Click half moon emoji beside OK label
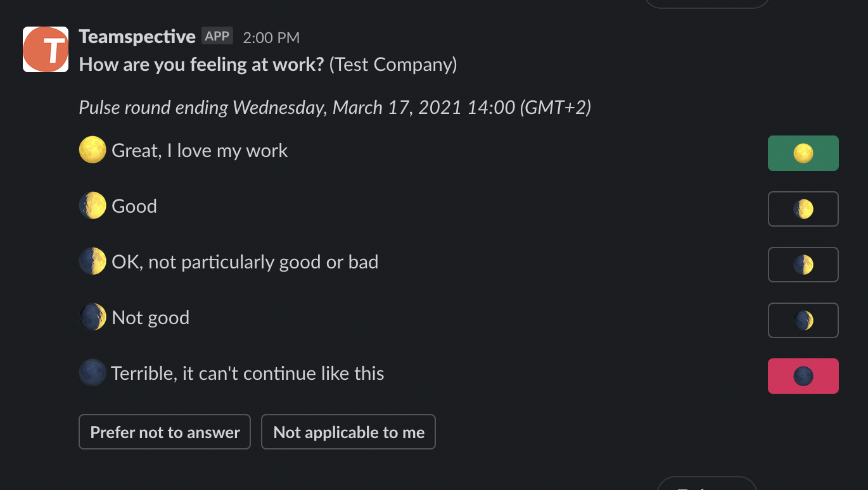This screenshot has width=868, height=490. (93, 261)
